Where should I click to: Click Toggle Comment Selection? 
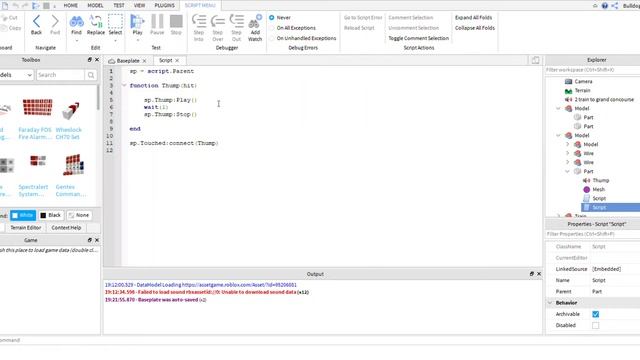418,38
